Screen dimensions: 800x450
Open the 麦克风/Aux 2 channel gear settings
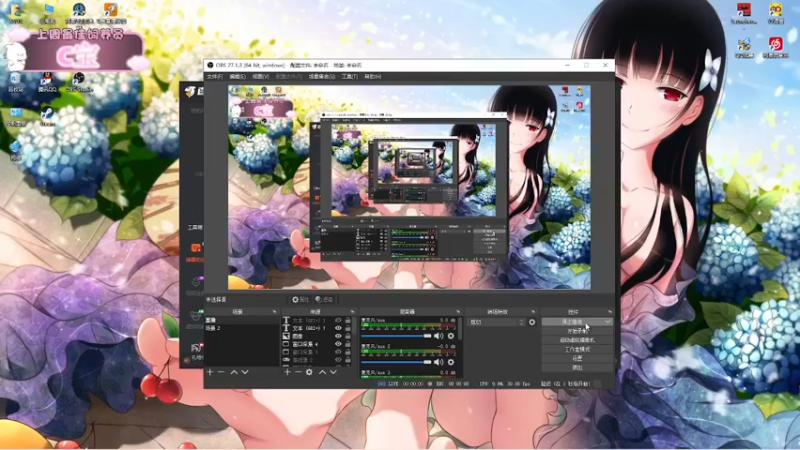(x=451, y=362)
